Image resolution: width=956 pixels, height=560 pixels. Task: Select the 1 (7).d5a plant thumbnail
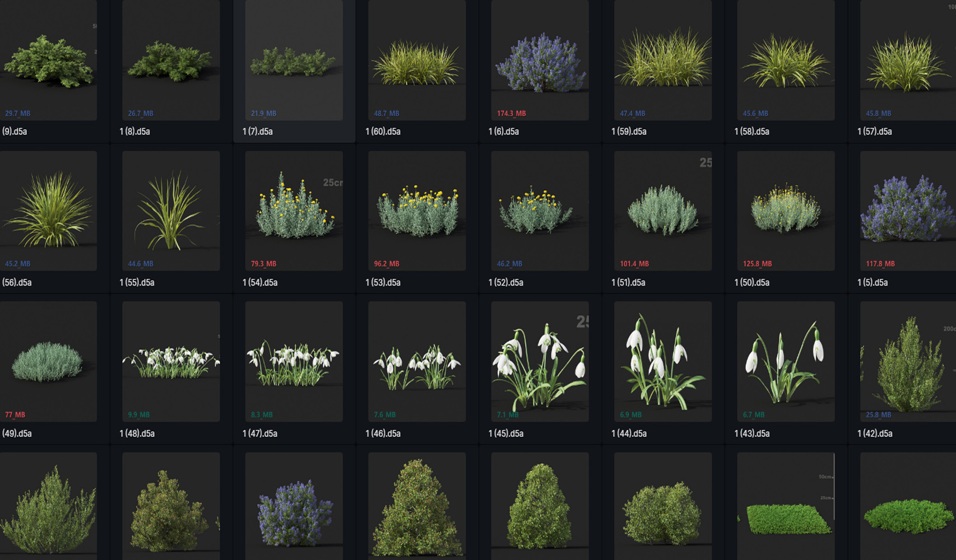point(294,60)
